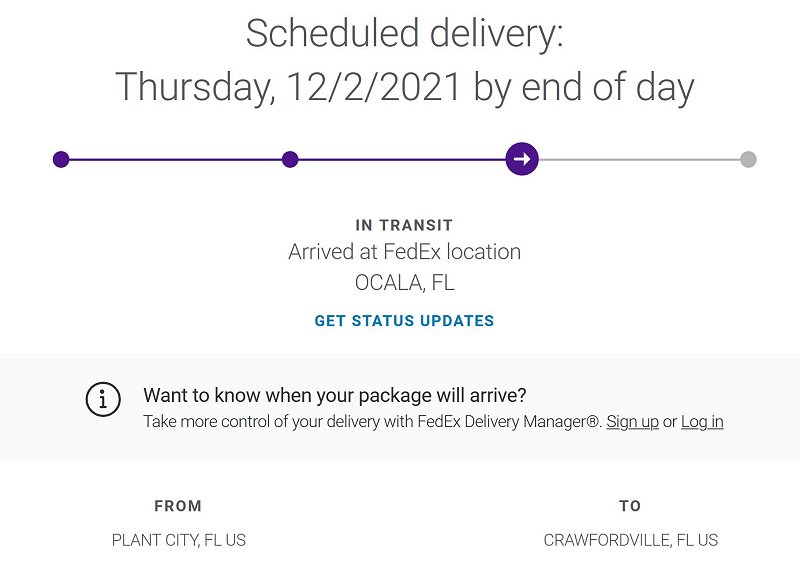The height and width of the screenshot is (562, 800).
Task: Click the purple progress line between first dots
Action: (x=176, y=160)
